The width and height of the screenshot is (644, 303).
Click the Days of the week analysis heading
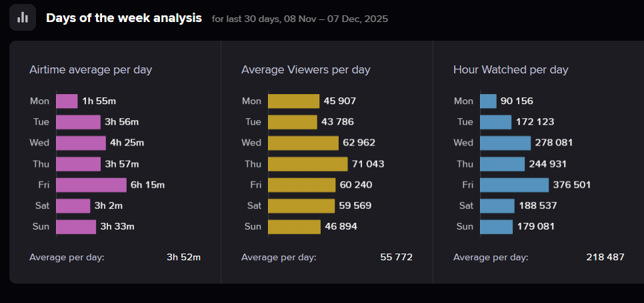[123, 18]
